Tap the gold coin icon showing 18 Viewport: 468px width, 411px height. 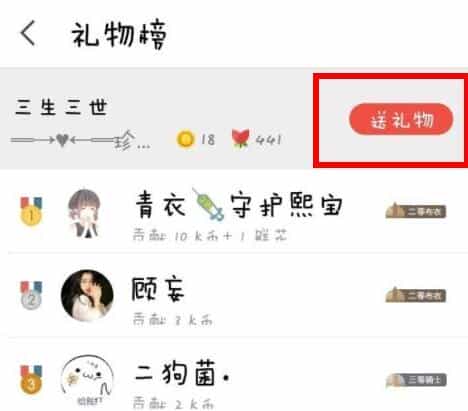(185, 139)
